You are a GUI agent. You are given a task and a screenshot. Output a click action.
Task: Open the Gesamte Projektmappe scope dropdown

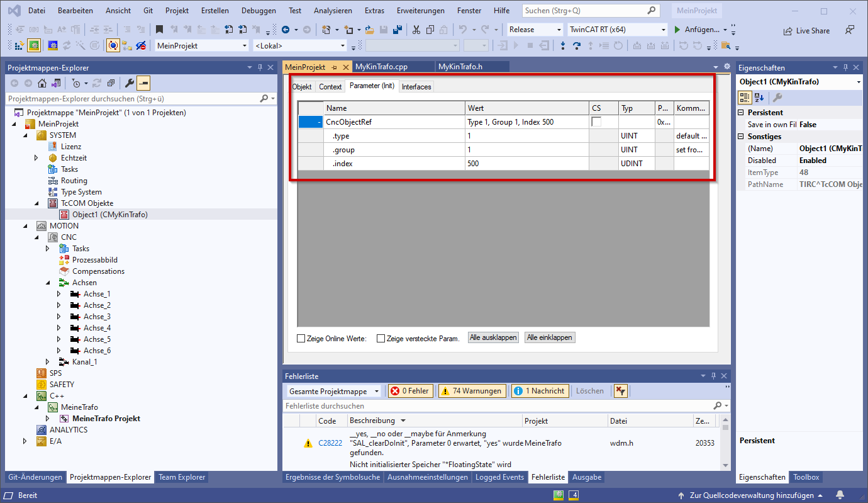coord(333,391)
